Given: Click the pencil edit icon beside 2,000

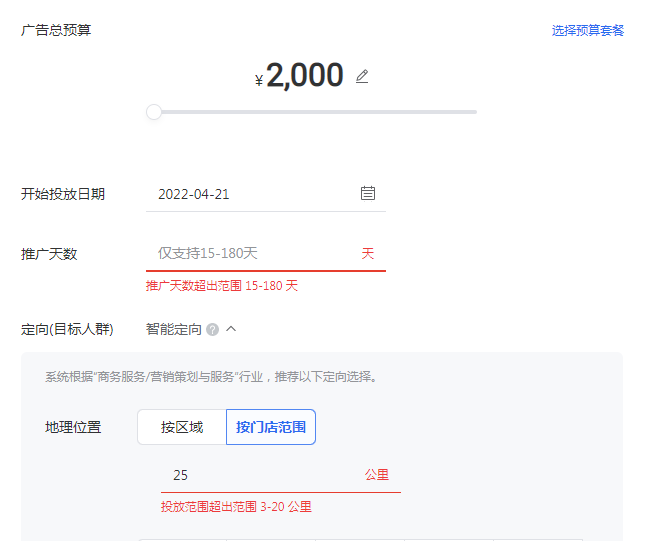Looking at the screenshot, I should [362, 77].
